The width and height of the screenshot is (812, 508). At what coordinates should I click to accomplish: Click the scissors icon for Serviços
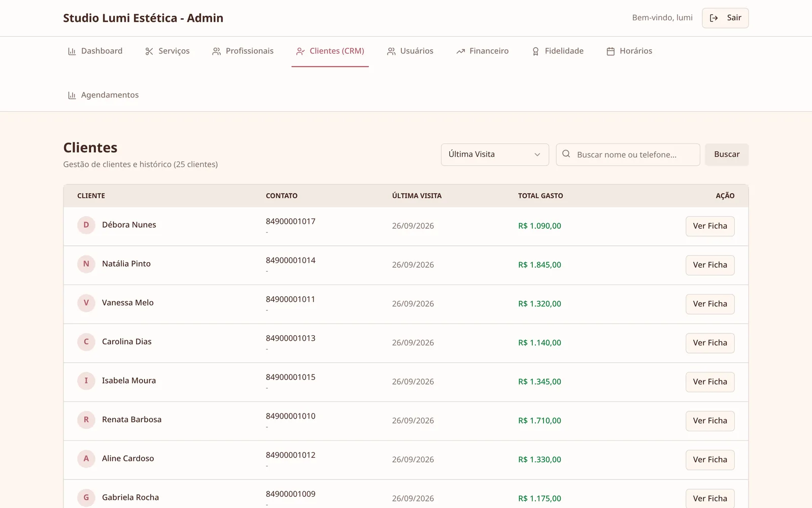[149, 51]
